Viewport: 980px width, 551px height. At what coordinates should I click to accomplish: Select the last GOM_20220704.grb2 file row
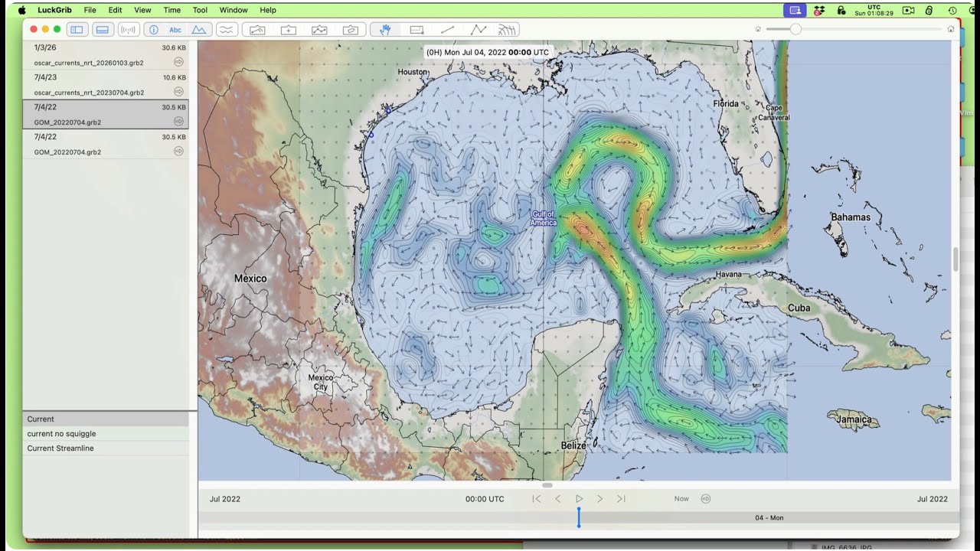pos(106,145)
